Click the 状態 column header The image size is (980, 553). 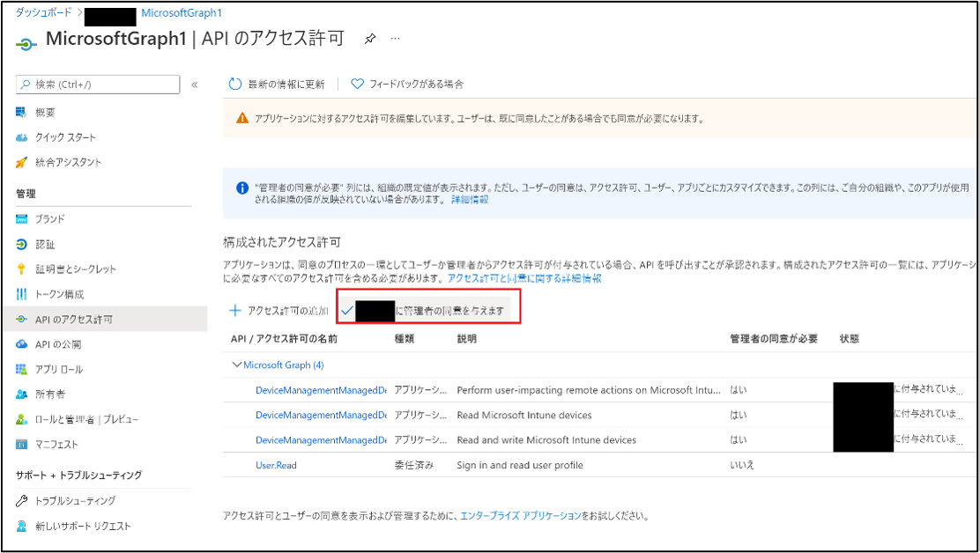pos(850,339)
